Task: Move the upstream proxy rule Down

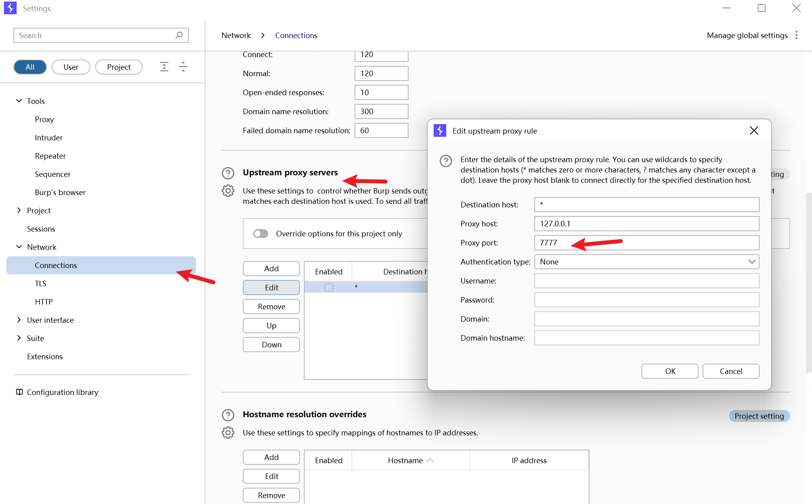Action: tap(271, 345)
